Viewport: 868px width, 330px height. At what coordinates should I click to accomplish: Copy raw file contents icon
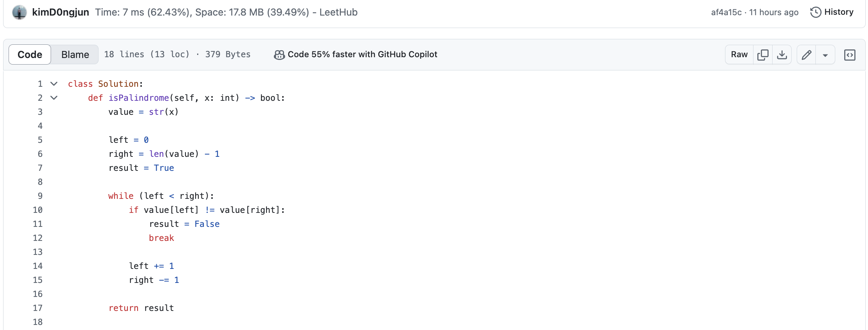click(762, 55)
